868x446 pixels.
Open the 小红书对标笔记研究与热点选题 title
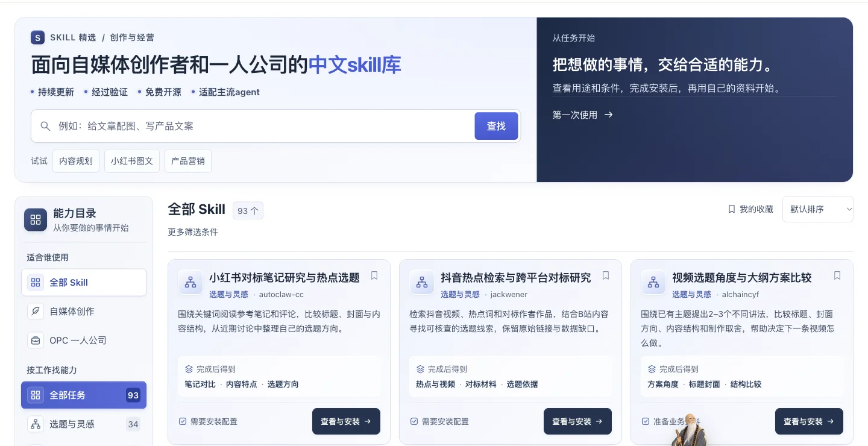tap(285, 277)
